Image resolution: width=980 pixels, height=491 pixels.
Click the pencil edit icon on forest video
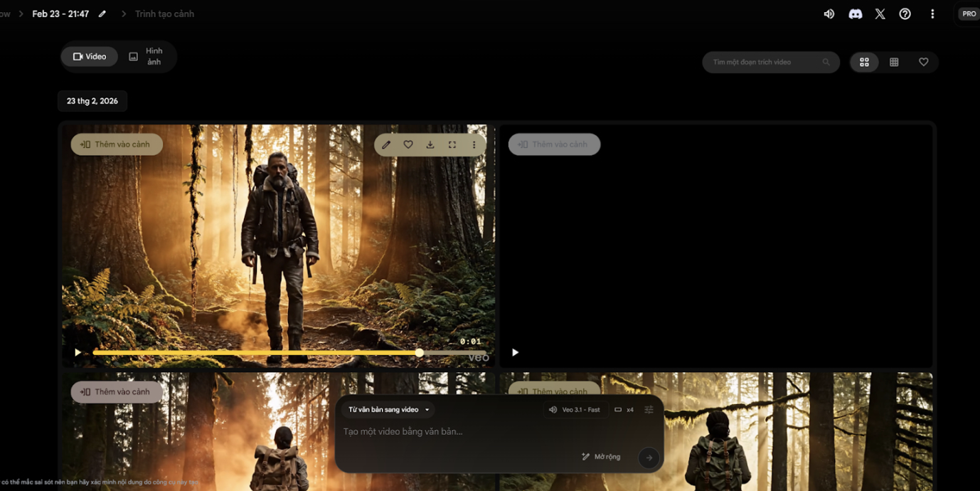click(386, 144)
